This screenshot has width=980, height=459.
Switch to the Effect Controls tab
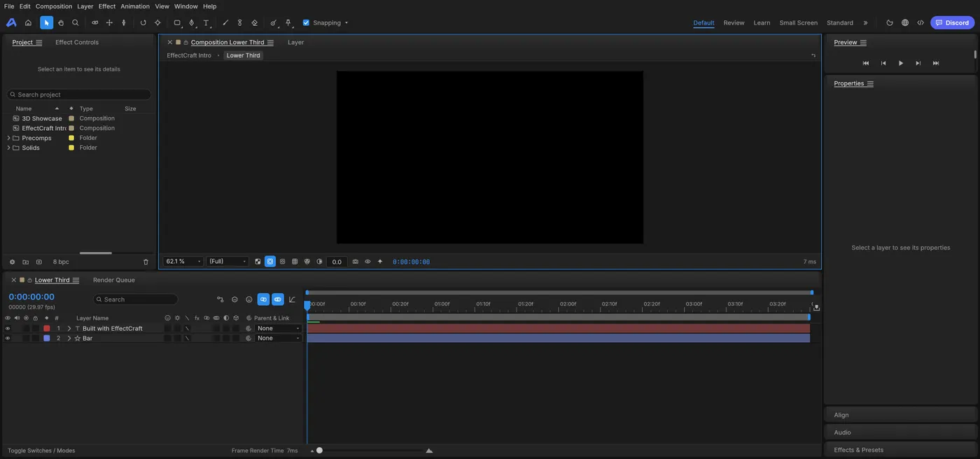coord(77,43)
